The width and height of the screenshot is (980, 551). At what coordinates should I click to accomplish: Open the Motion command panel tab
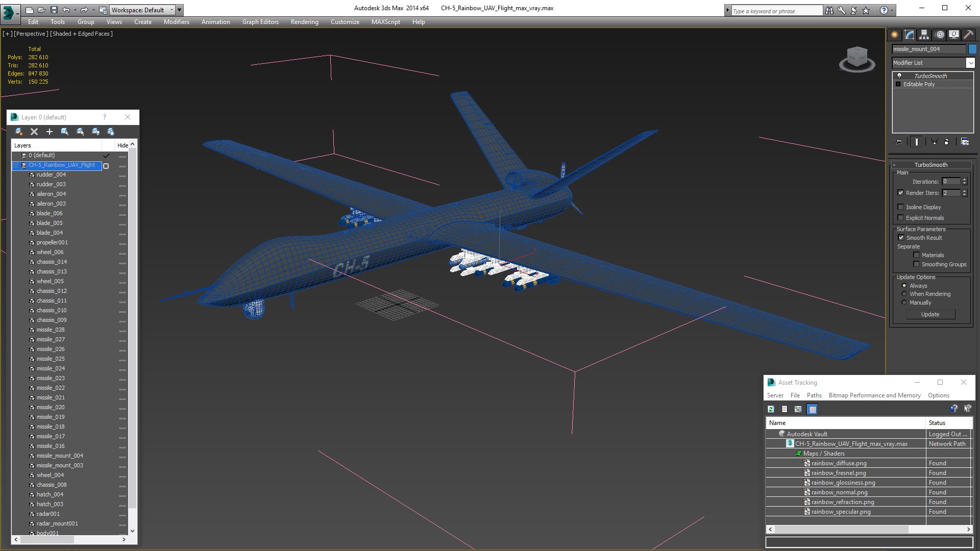point(940,35)
